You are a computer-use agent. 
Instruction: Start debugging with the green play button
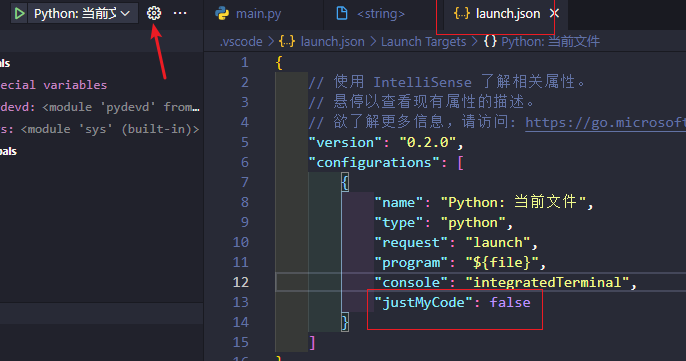click(19, 14)
